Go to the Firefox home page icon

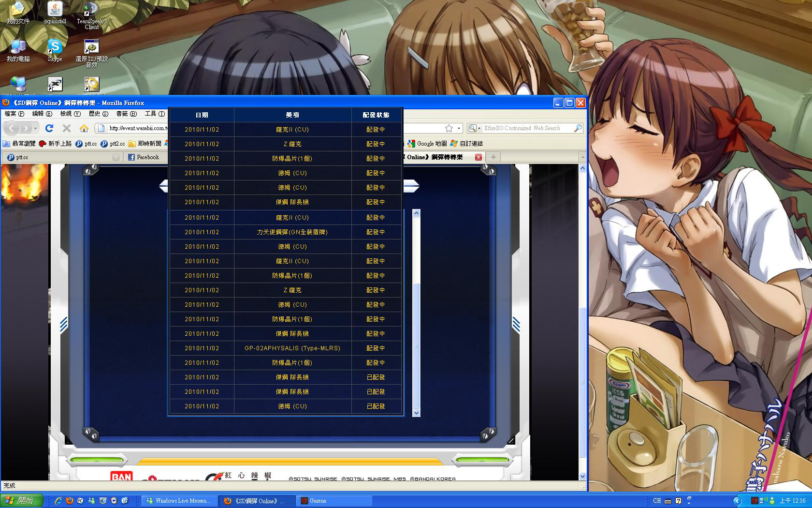tap(84, 128)
